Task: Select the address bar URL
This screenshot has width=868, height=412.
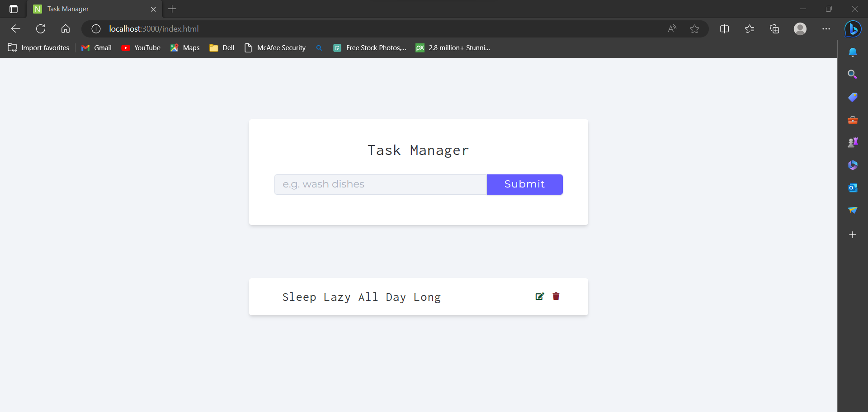Action: click(154, 29)
